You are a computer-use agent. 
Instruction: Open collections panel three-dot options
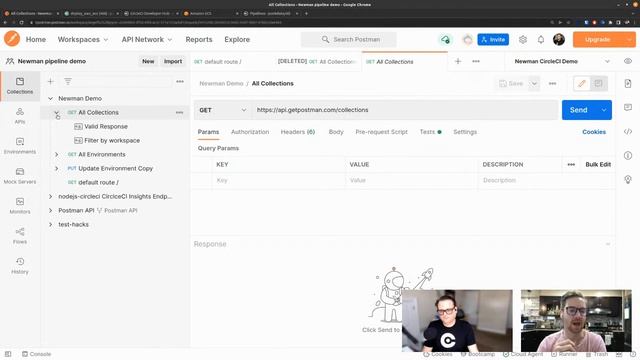pyautogui.click(x=180, y=82)
